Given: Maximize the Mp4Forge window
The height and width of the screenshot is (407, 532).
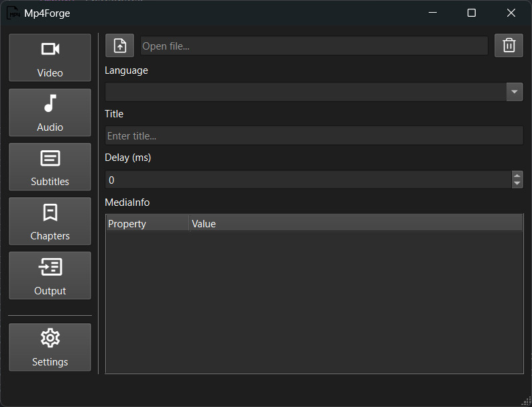Looking at the screenshot, I should pos(472,13).
